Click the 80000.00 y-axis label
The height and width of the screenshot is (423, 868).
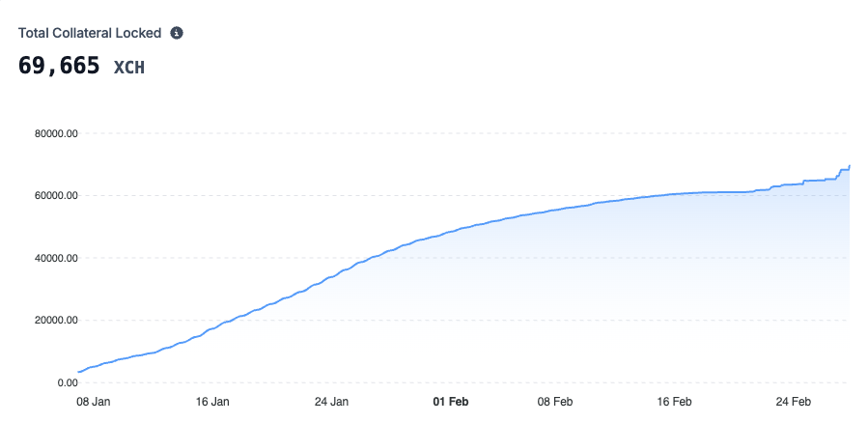click(57, 133)
